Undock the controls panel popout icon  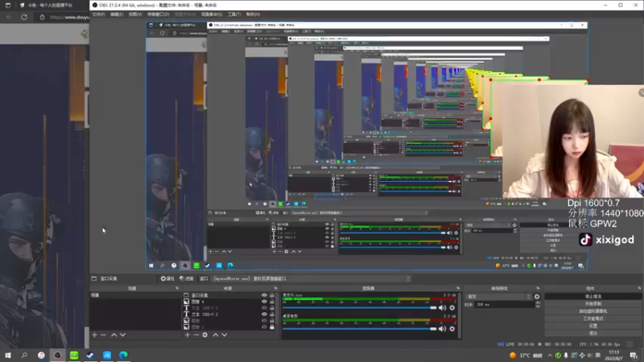click(x=639, y=289)
